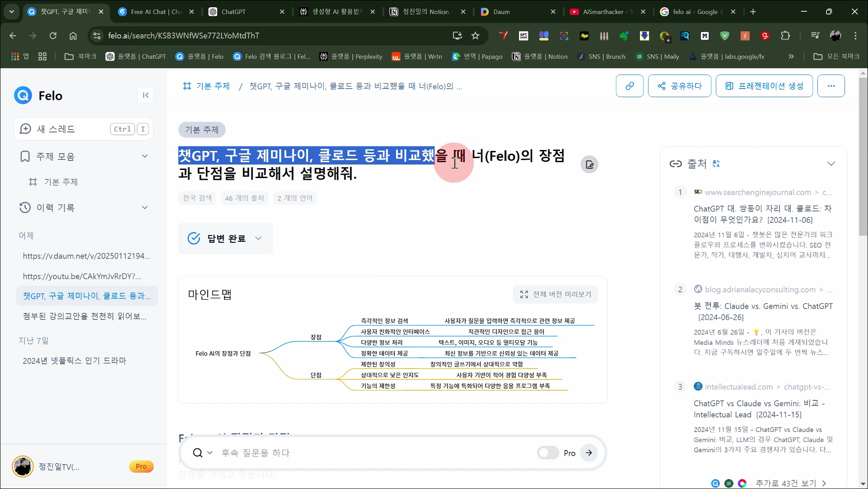Expand the 답변 완료 dropdown
Screen dimensions: 868x489
tap(258, 238)
